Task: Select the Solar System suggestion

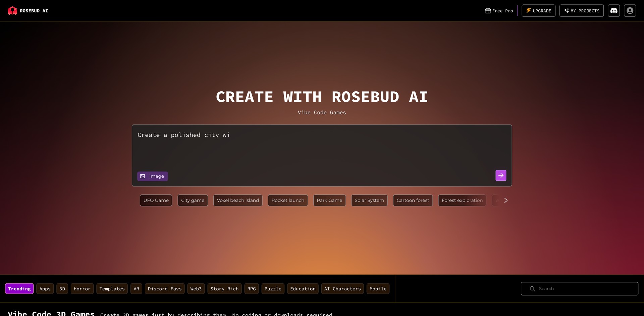Action: (369, 200)
